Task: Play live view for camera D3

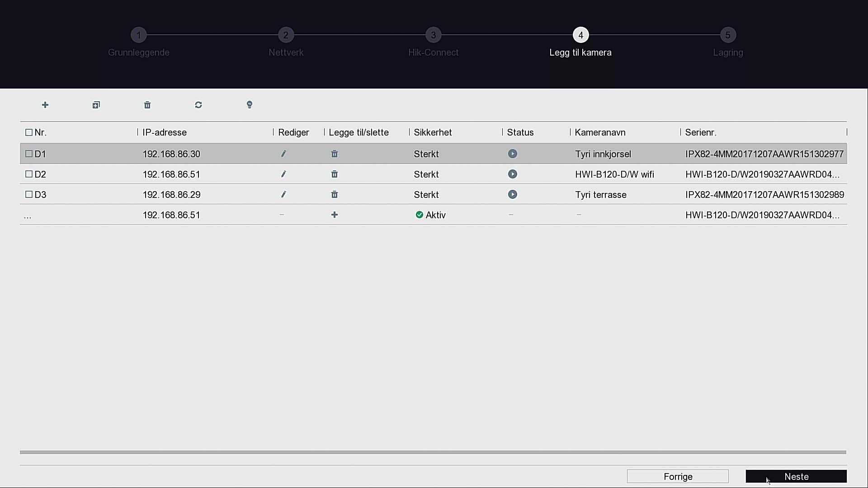Action: click(x=512, y=195)
